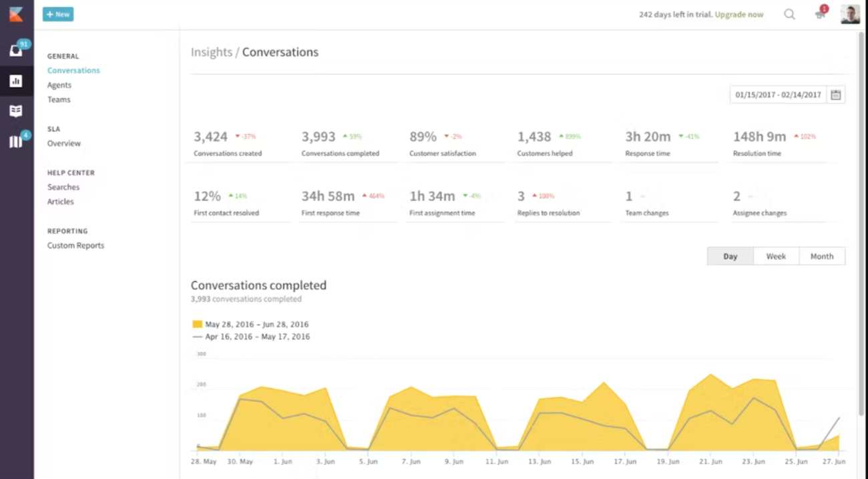Select the Insights bar chart sidebar icon
The height and width of the screenshot is (479, 868).
16,81
